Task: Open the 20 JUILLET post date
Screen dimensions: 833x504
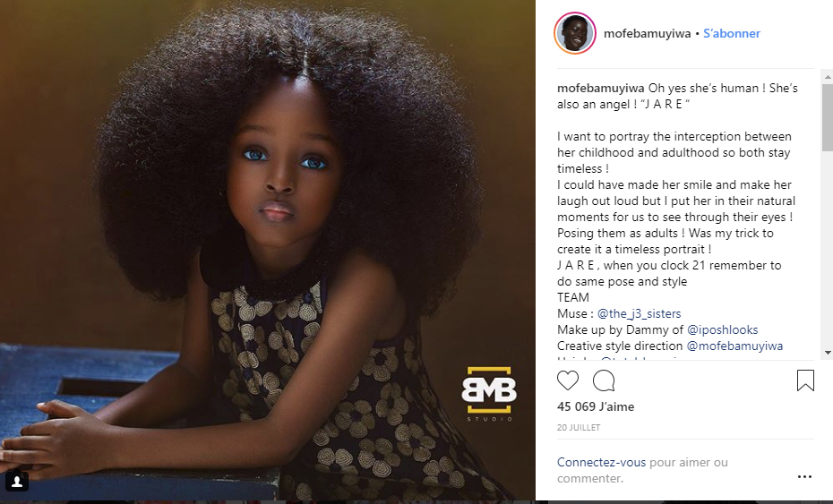Action: pyautogui.click(x=579, y=428)
